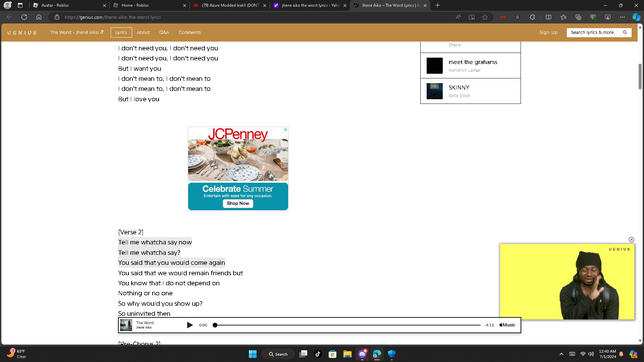Close the Jhené Aiko Genius tab
The width and height of the screenshot is (644, 362).
425,5
